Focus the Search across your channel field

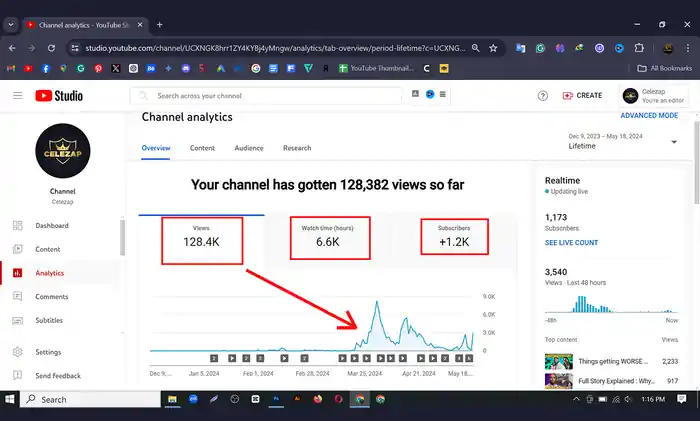266,96
